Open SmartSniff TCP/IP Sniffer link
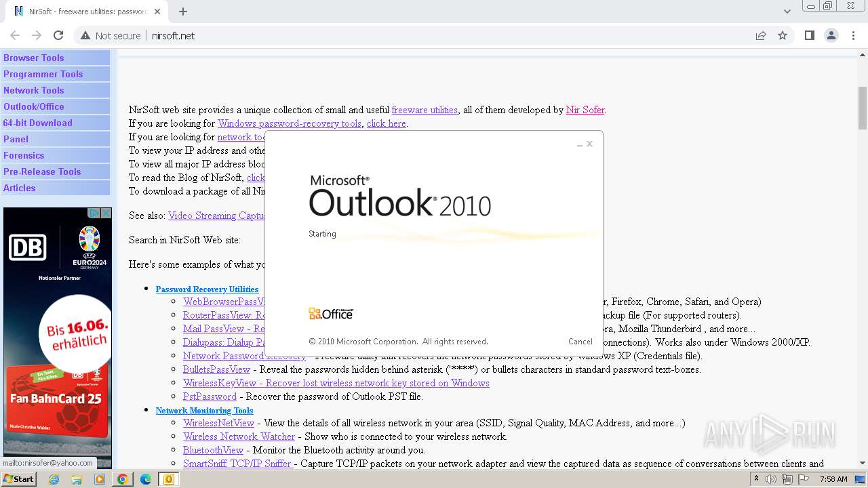The image size is (868, 488). click(237, 464)
